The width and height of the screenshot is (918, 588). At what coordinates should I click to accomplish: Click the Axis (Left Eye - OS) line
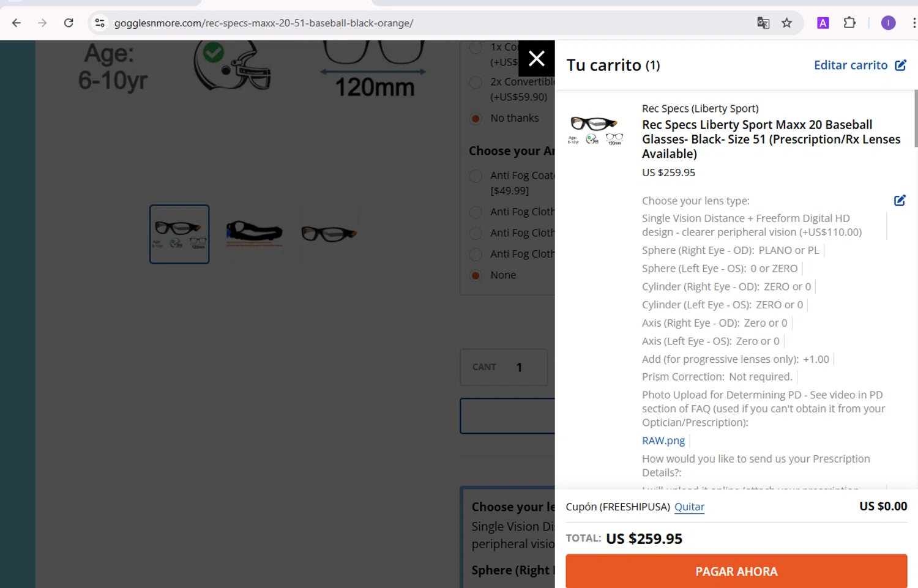[711, 341]
